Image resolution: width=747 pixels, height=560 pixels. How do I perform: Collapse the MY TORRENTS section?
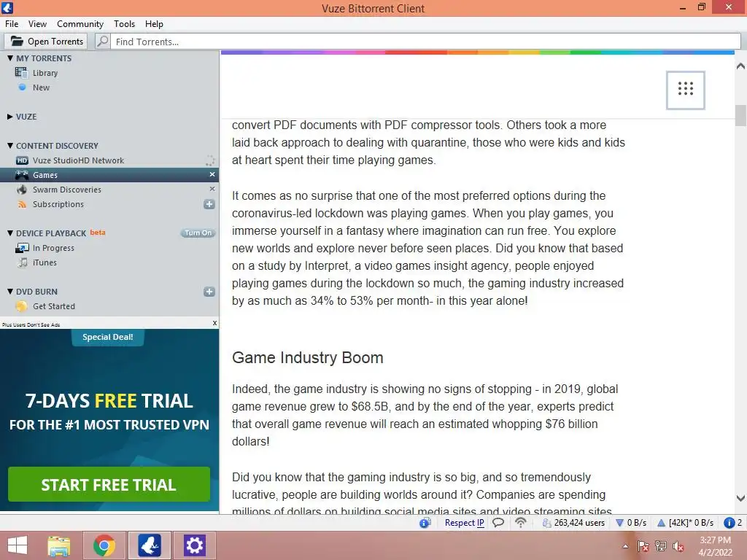click(10, 58)
